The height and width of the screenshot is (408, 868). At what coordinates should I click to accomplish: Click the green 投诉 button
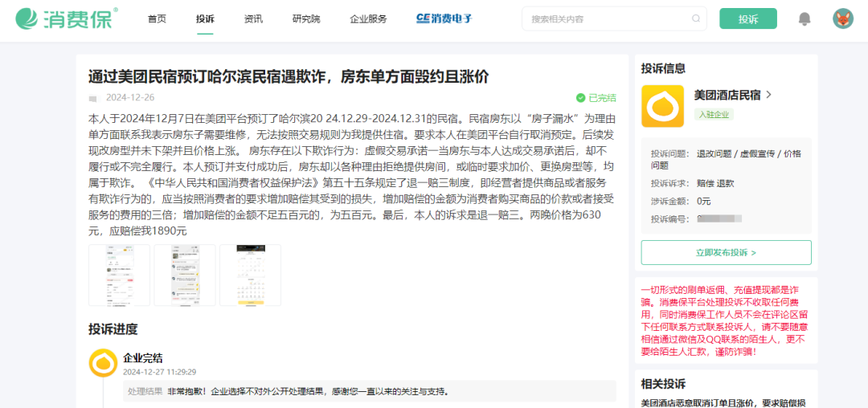click(x=748, y=18)
